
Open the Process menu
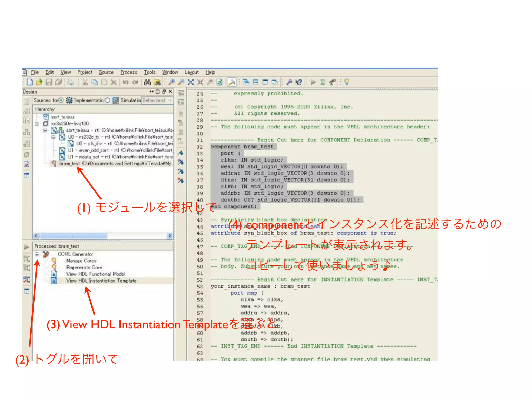[x=129, y=72]
